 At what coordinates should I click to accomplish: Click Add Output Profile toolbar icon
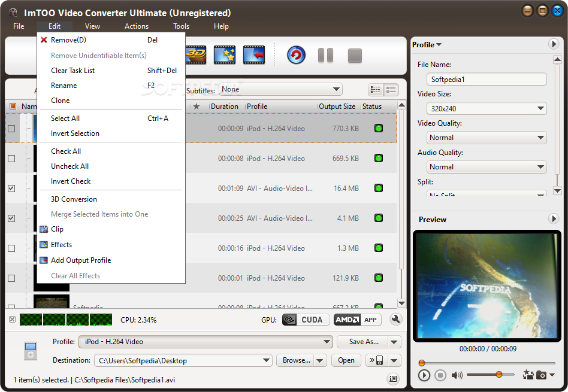click(254, 56)
